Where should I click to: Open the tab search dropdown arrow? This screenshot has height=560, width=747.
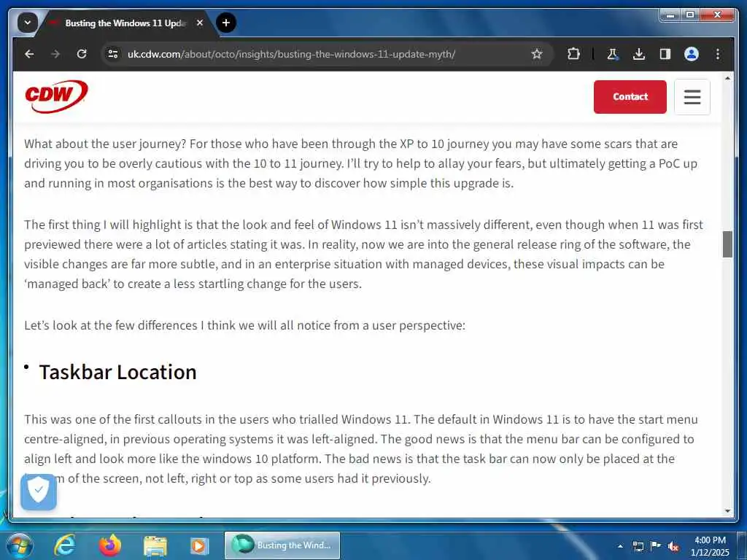27,23
